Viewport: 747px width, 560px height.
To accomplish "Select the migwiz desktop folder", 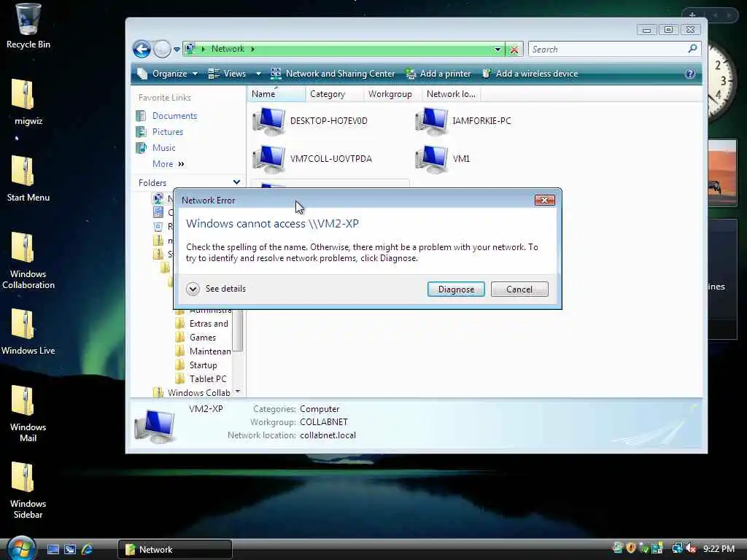I will [28, 102].
